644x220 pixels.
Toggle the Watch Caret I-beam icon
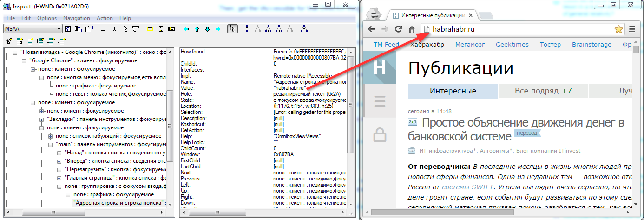pos(115,29)
